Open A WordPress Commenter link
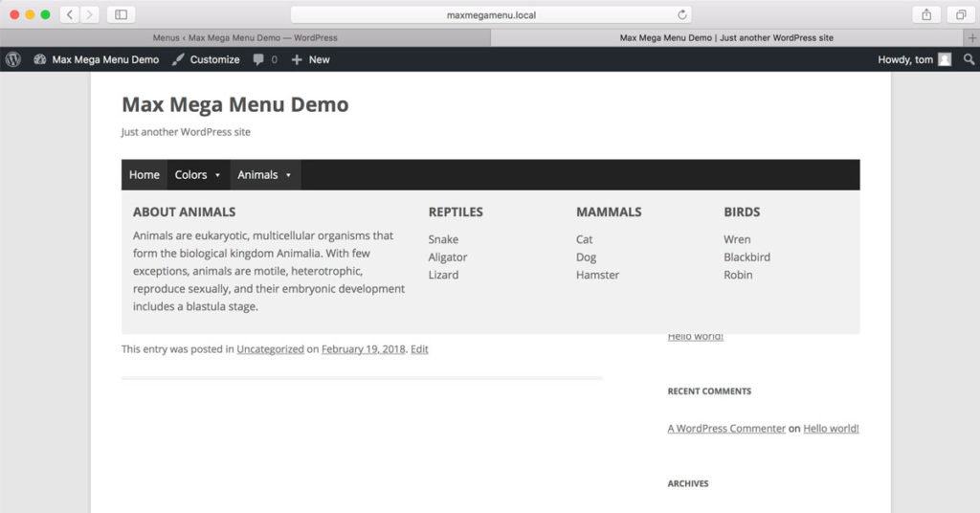 point(726,429)
